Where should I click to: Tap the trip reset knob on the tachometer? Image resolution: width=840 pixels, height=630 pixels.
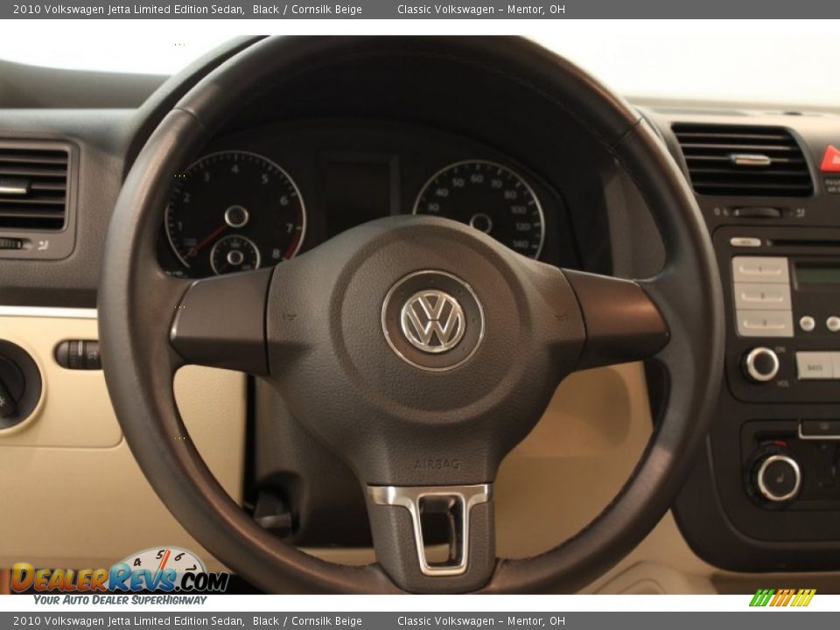point(237,215)
